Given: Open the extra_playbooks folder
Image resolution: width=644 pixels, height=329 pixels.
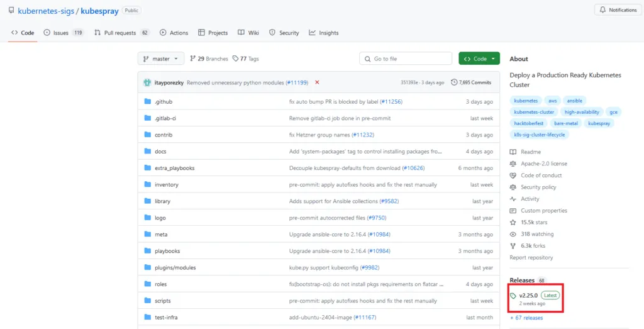Looking at the screenshot, I should coord(175,168).
